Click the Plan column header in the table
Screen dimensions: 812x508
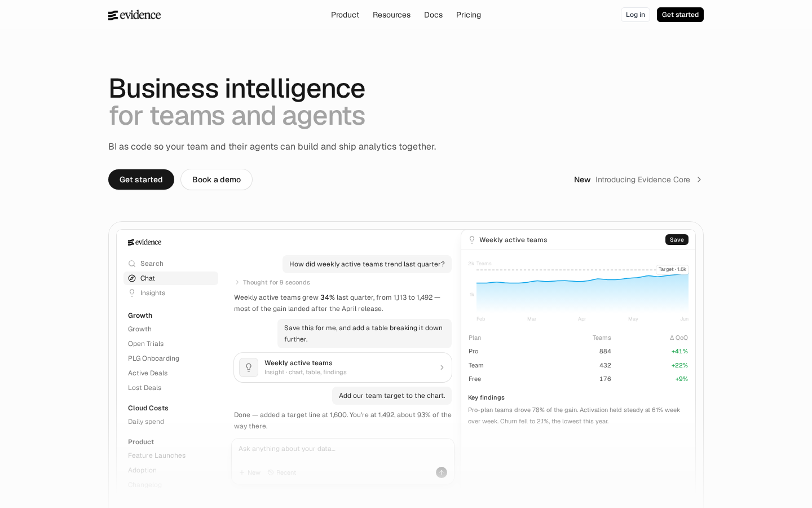[x=475, y=338]
